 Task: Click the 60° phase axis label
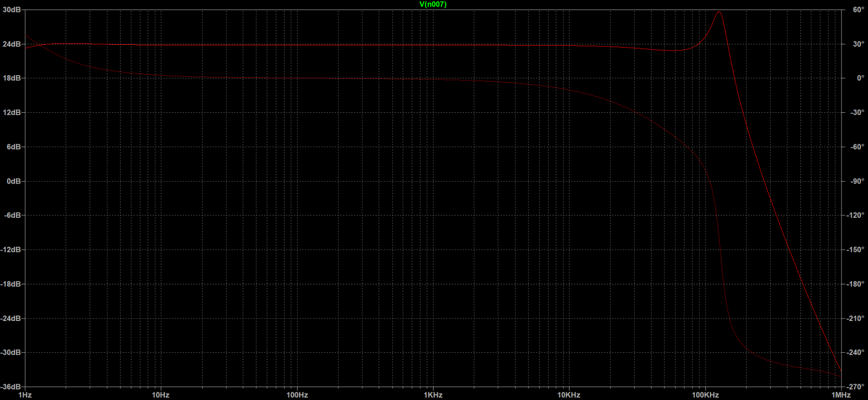click(858, 10)
